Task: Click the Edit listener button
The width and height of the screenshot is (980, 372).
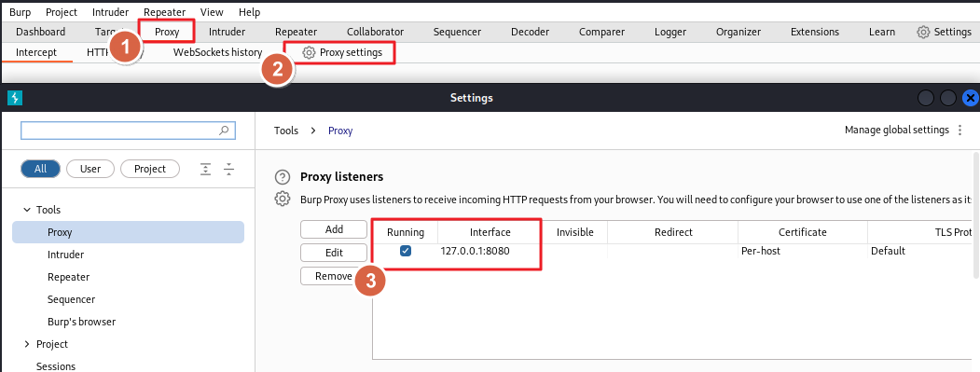Action: pyautogui.click(x=335, y=253)
